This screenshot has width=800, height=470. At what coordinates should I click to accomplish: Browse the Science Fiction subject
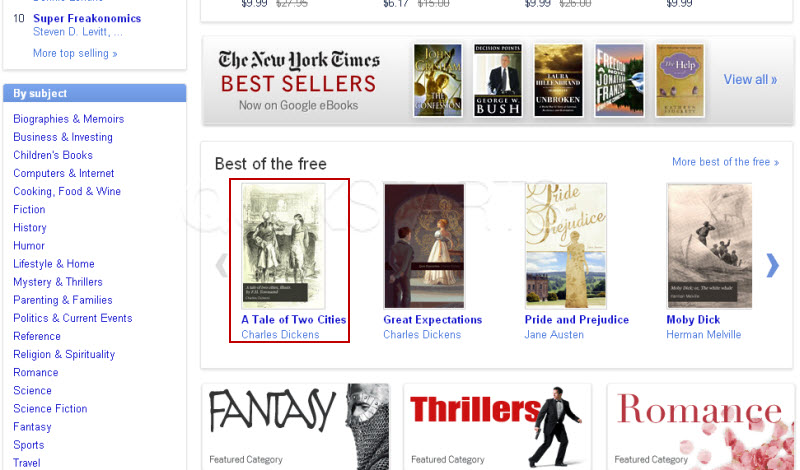coord(51,409)
